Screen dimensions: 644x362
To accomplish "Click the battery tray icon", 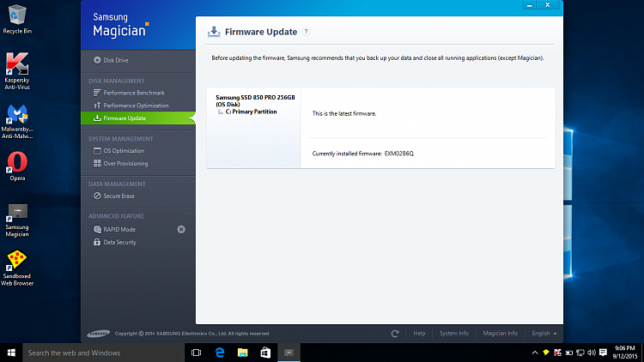I will pyautogui.click(x=568, y=353).
